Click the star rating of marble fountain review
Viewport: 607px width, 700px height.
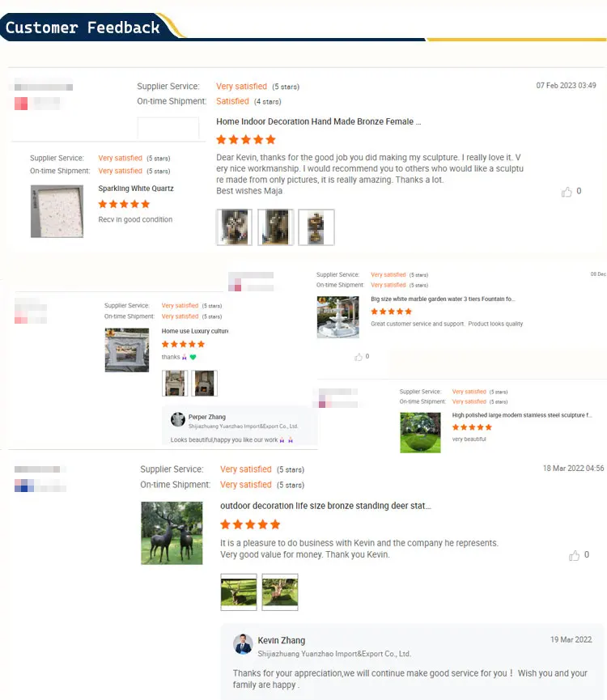[392, 312]
